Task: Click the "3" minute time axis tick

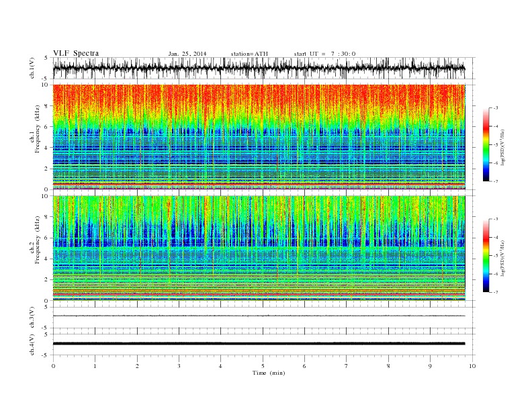Action: click(x=179, y=366)
